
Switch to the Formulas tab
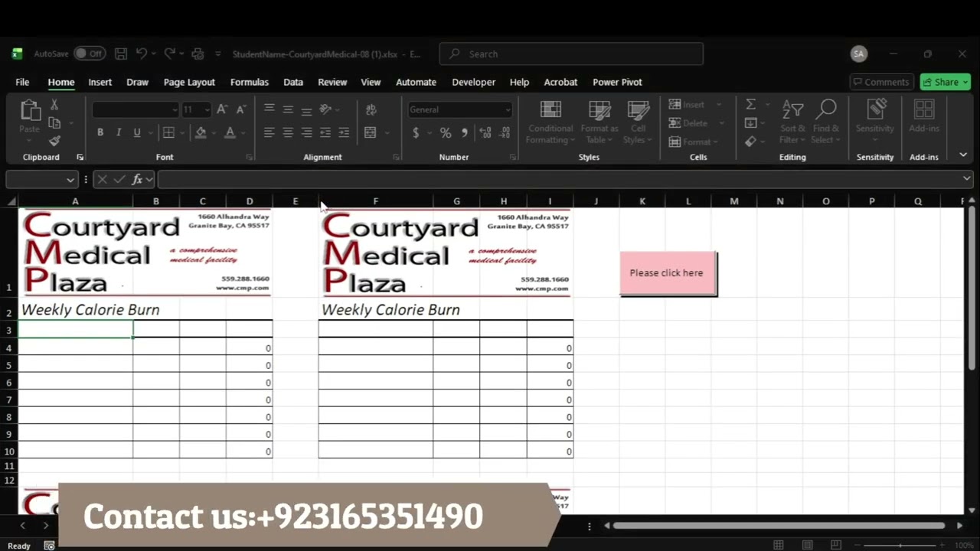tap(250, 82)
